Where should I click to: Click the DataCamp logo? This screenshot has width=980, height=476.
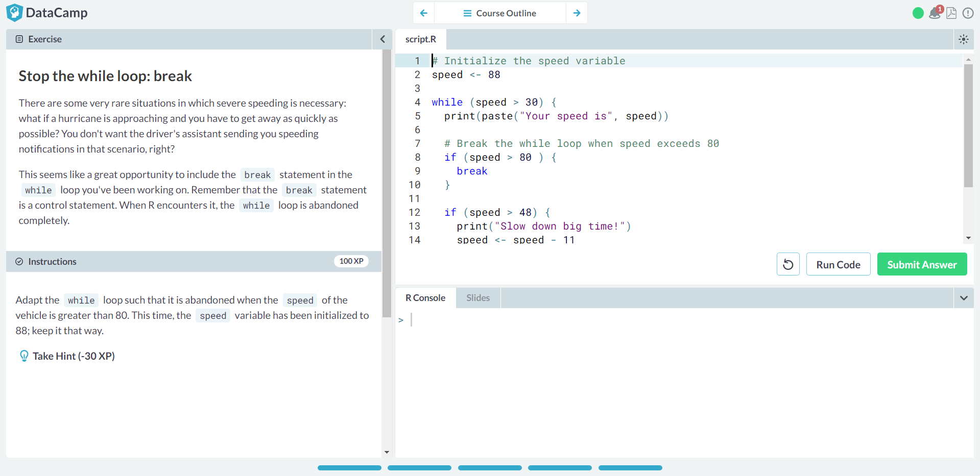tap(47, 13)
